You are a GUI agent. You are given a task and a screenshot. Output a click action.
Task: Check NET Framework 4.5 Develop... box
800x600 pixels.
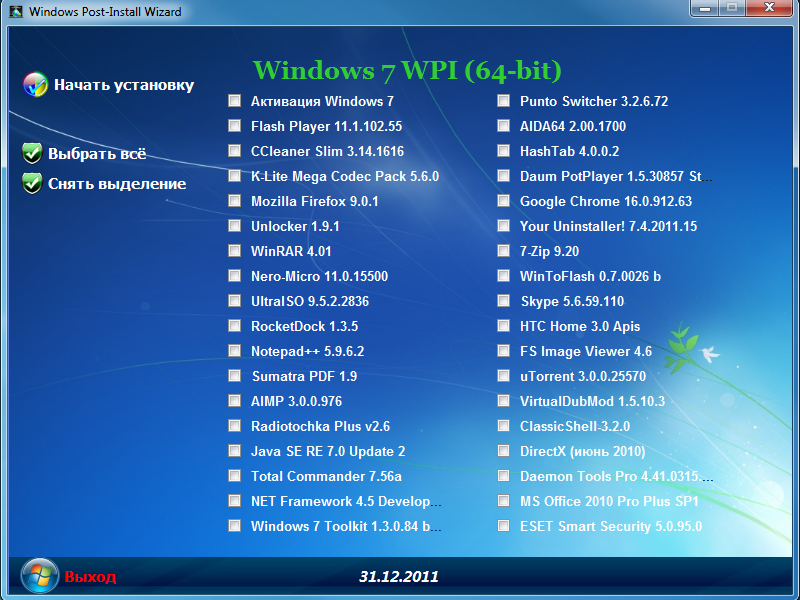pos(234,501)
